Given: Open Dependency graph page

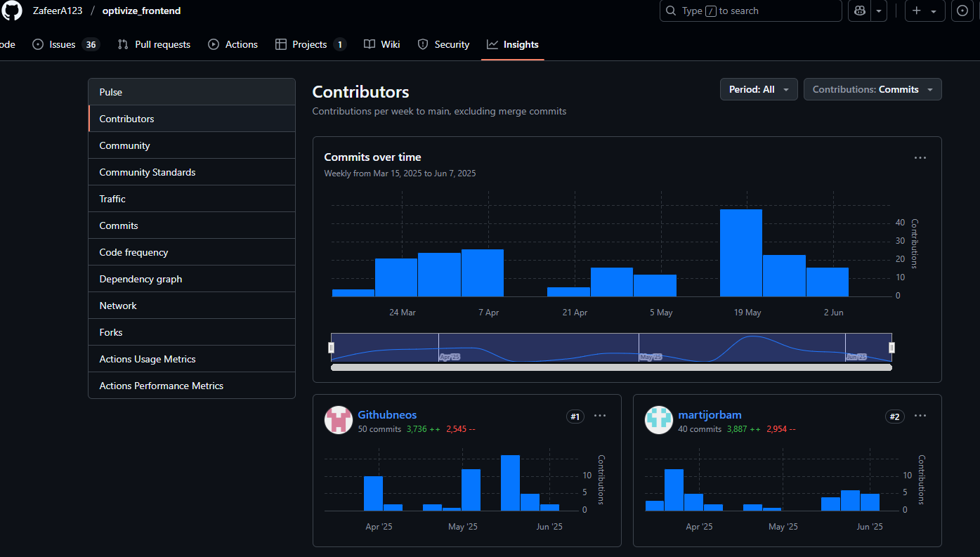Looking at the screenshot, I should click(192, 279).
